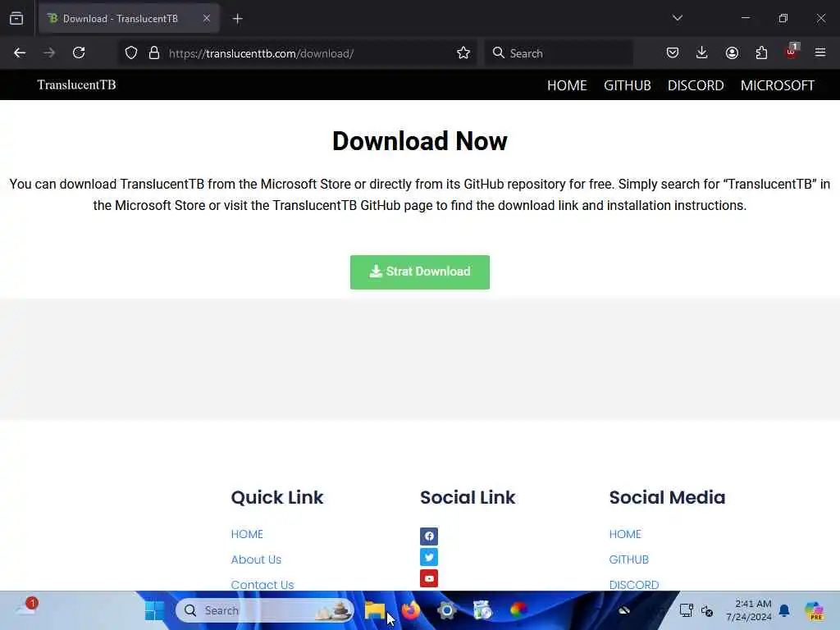Open the colorful pinwheel taskbar app
The width and height of the screenshot is (840, 630).
click(x=518, y=610)
